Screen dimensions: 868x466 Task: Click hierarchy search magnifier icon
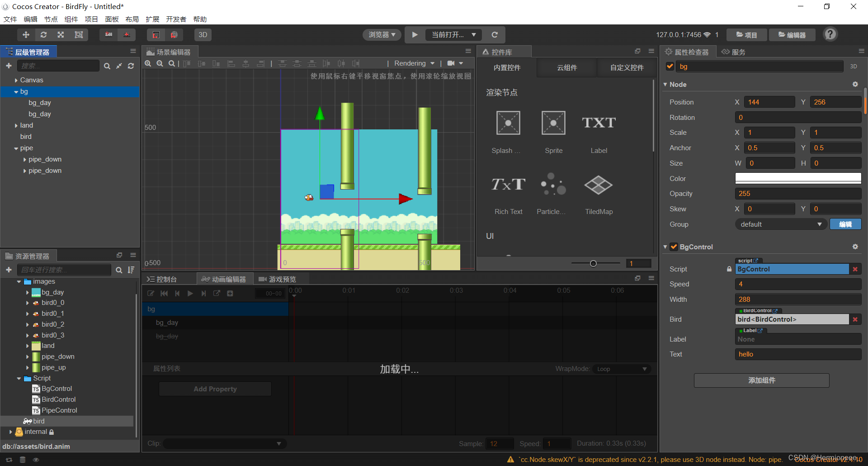point(107,66)
